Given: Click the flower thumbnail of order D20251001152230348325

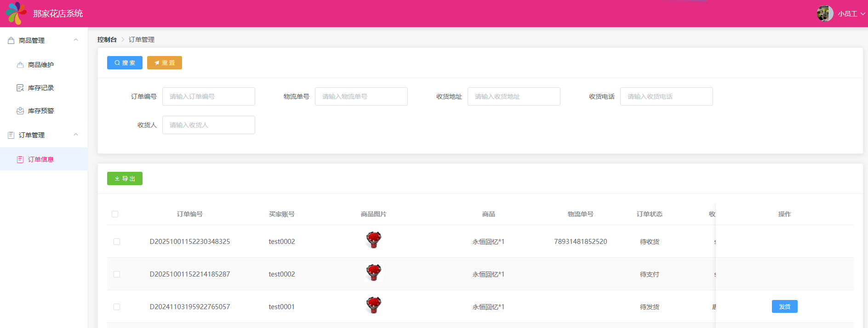Looking at the screenshot, I should point(374,240).
